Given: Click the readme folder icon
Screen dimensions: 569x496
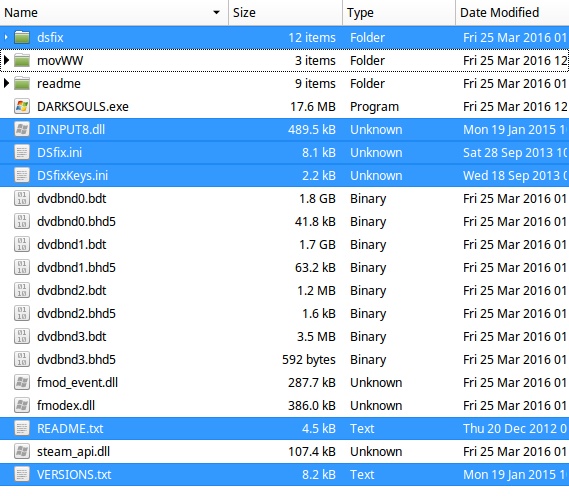Looking at the screenshot, I should pyautogui.click(x=22, y=83).
